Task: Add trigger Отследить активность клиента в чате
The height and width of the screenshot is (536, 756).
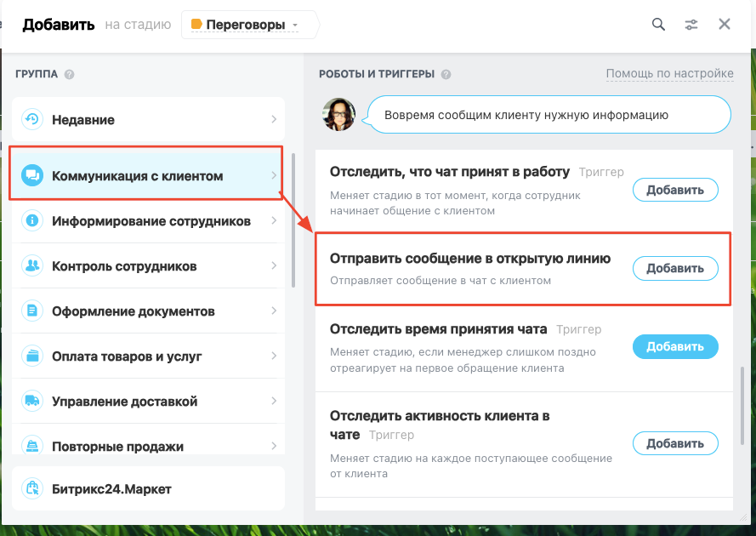Action: pos(675,443)
